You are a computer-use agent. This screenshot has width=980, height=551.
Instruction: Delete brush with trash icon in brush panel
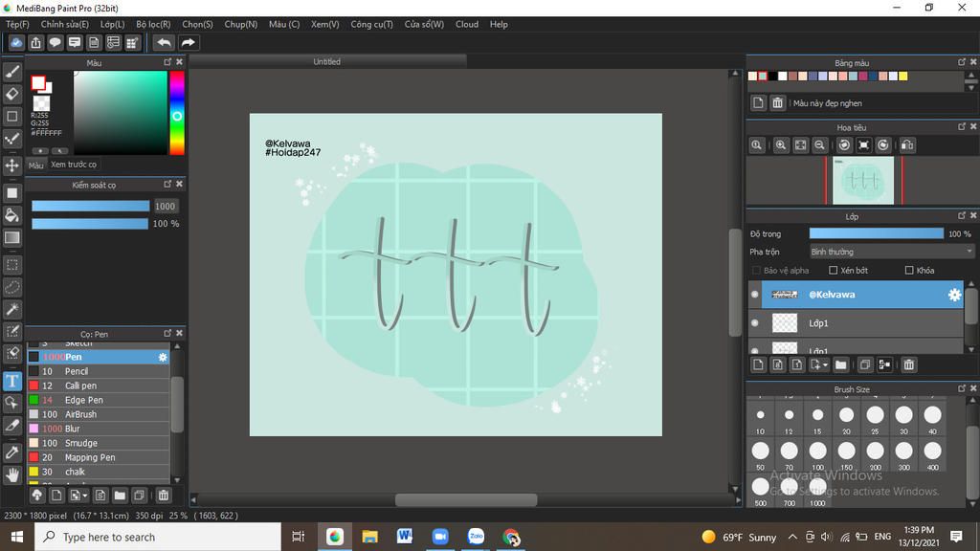163,496
